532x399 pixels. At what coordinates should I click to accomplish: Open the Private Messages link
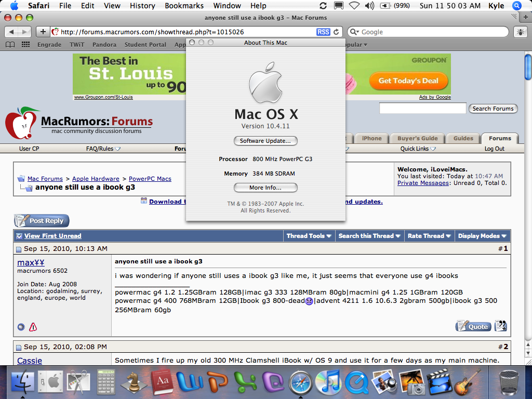(423, 183)
